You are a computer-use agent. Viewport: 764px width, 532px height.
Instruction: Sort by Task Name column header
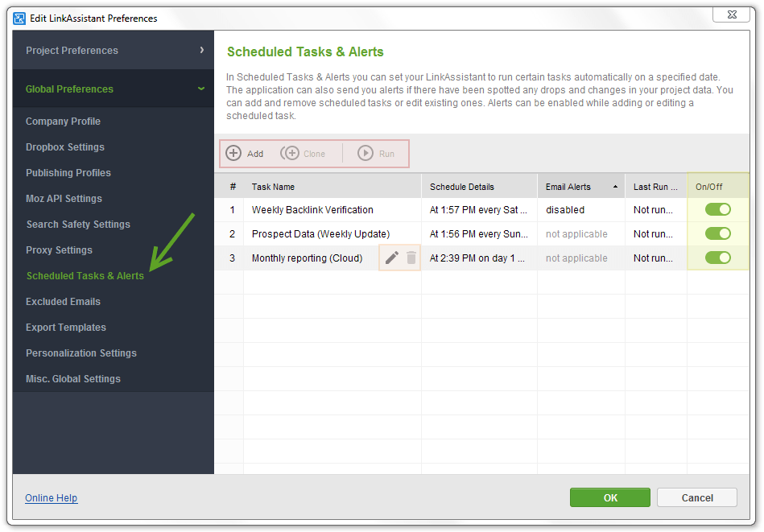[332, 187]
